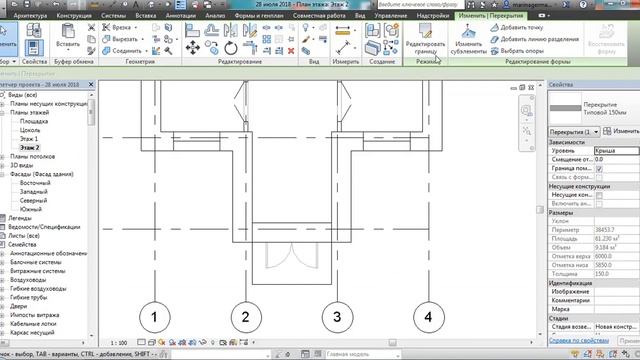Open Справка по свойствам link
The height and width of the screenshot is (360, 640).
click(x=579, y=340)
